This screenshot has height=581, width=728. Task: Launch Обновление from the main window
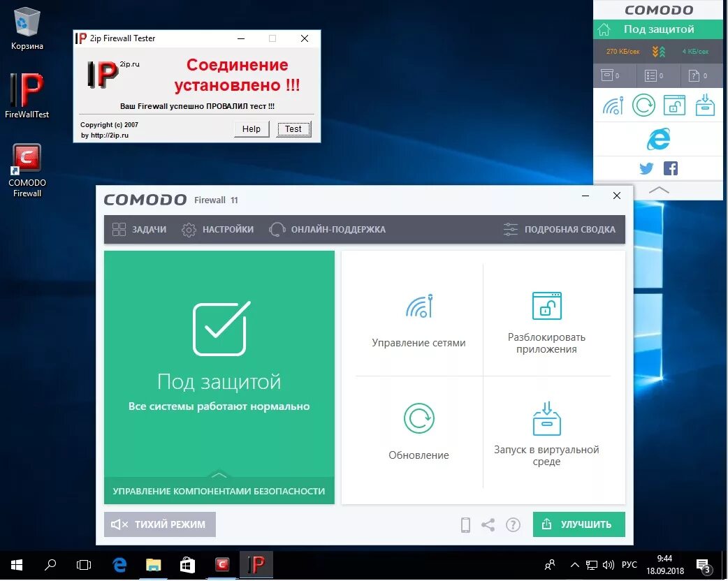(418, 429)
